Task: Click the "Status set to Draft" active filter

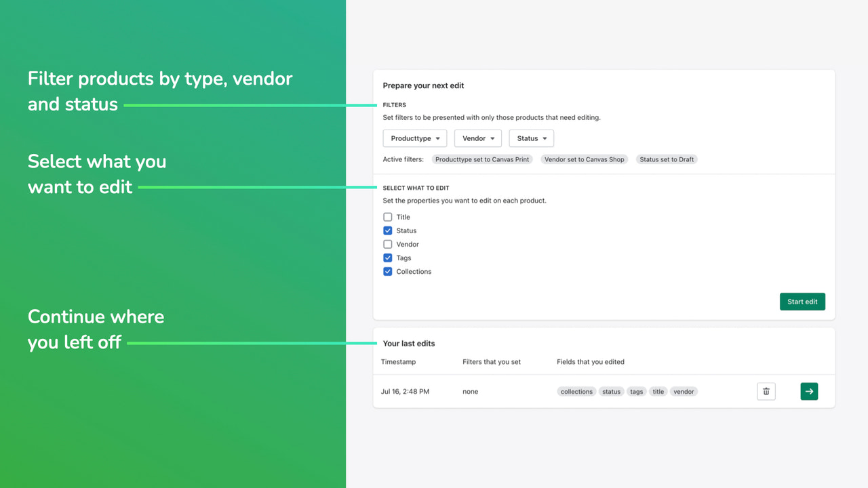Action: 666,159
